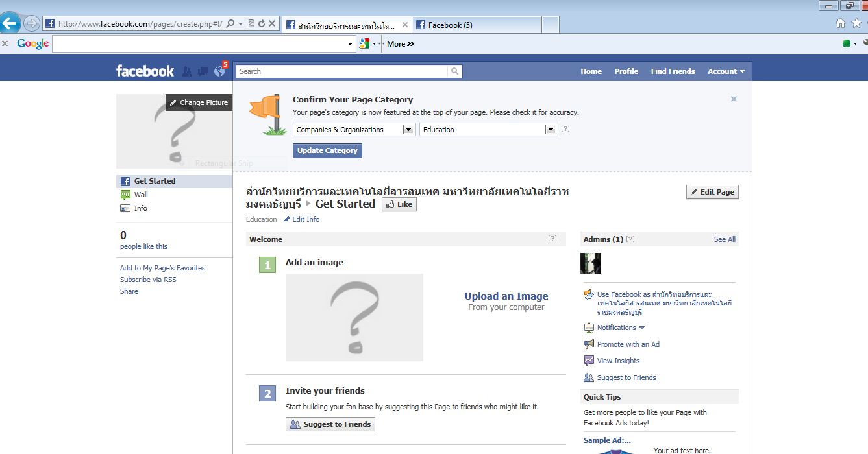868x454 pixels.
Task: Click in the Facebook Search field
Action: [342, 71]
